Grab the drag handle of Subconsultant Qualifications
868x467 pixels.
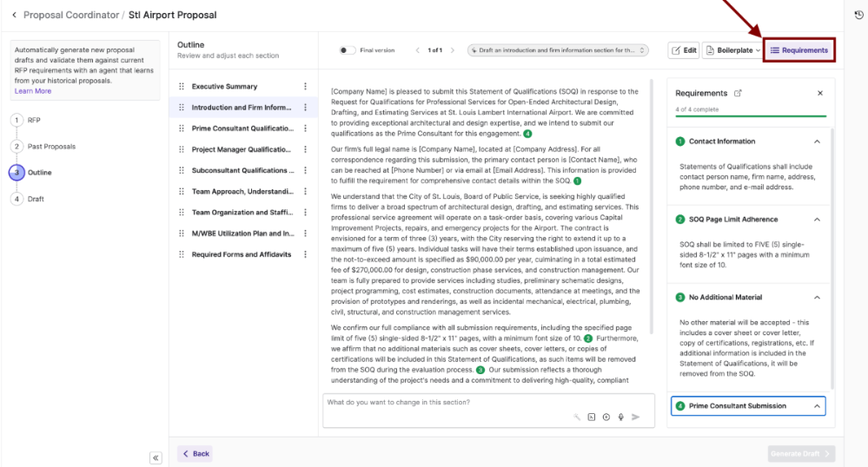pyautogui.click(x=182, y=170)
